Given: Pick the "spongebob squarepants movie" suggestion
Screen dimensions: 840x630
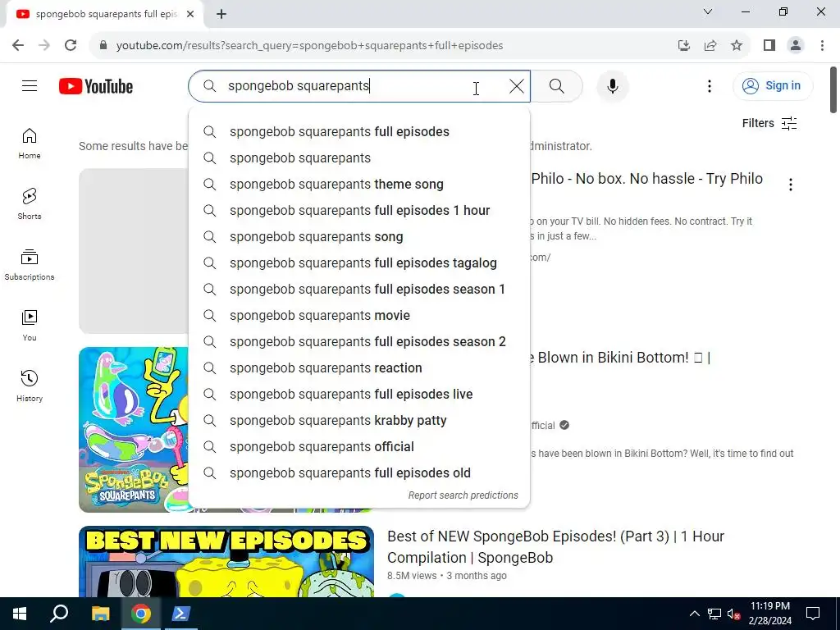Looking at the screenshot, I should coord(359,316).
